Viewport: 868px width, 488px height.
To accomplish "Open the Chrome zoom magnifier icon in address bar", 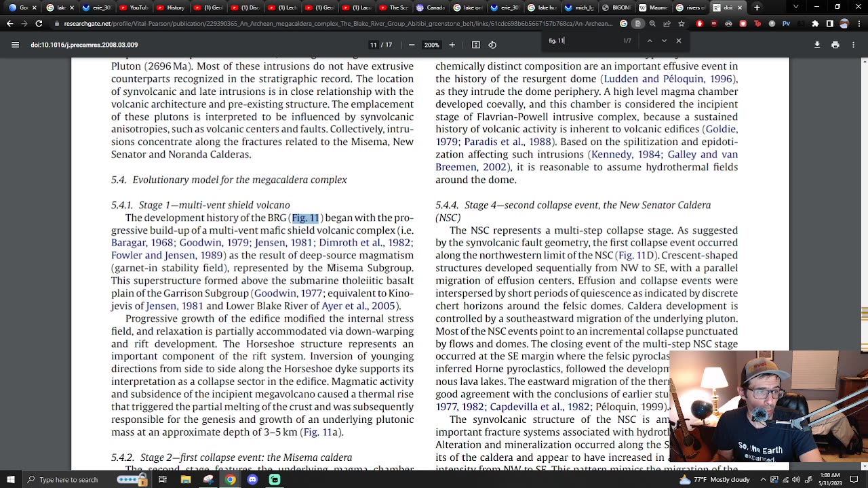I will [x=652, y=24].
